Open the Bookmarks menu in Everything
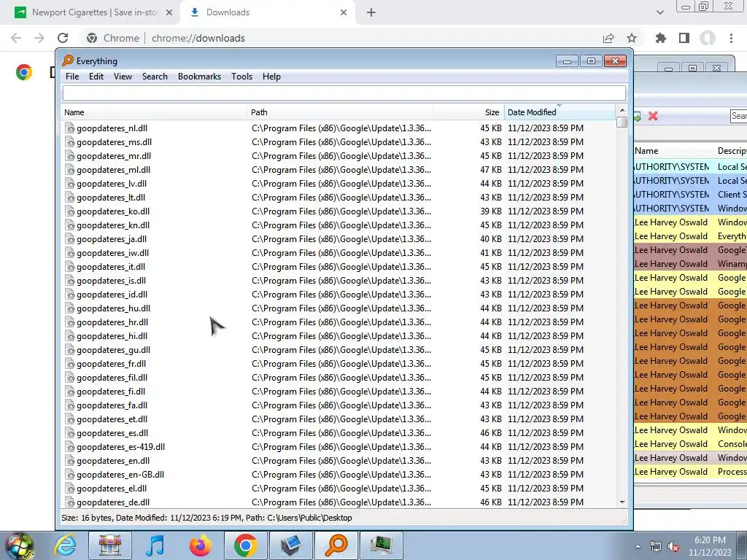The width and height of the screenshot is (747, 560). [199, 76]
